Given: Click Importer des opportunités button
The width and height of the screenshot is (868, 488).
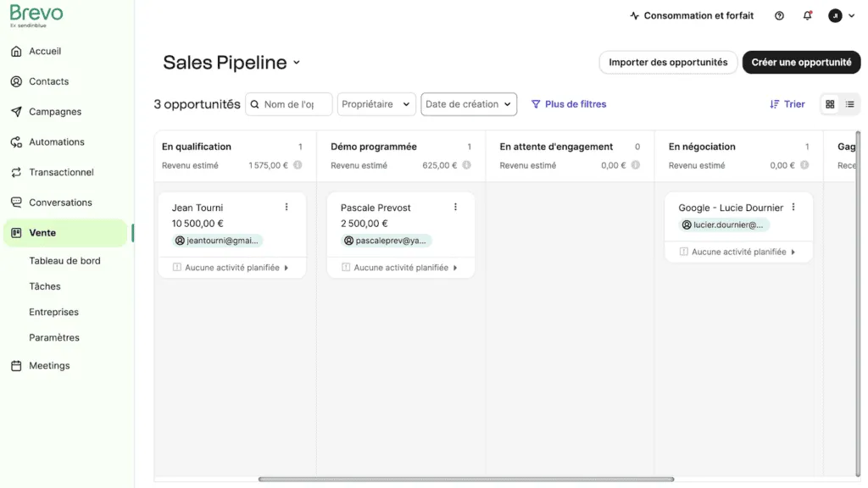Looking at the screenshot, I should tap(668, 63).
